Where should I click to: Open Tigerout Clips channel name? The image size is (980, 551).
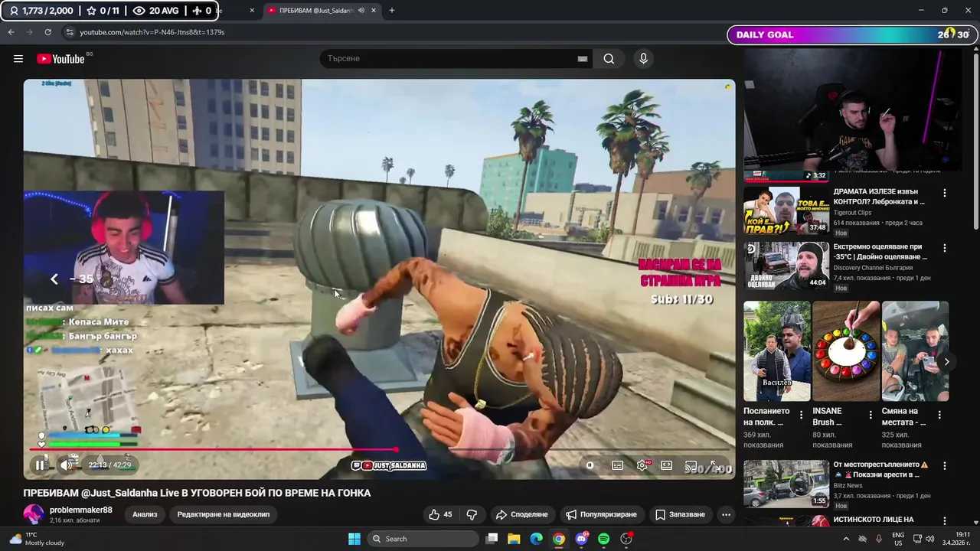point(852,213)
